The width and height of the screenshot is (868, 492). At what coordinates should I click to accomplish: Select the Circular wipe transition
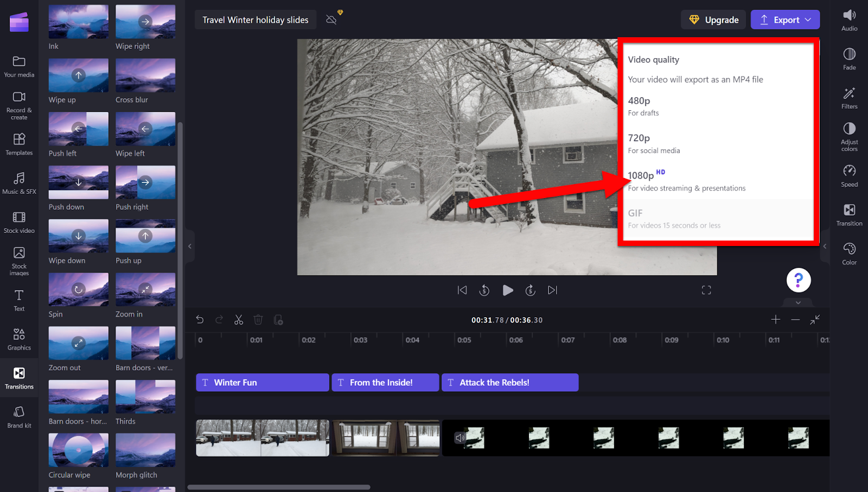[79, 450]
